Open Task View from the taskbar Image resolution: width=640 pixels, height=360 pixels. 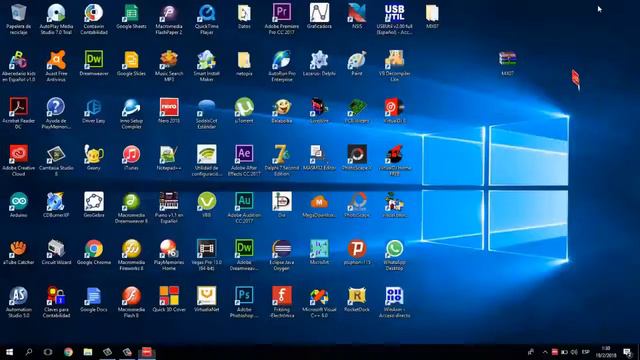click(48, 351)
